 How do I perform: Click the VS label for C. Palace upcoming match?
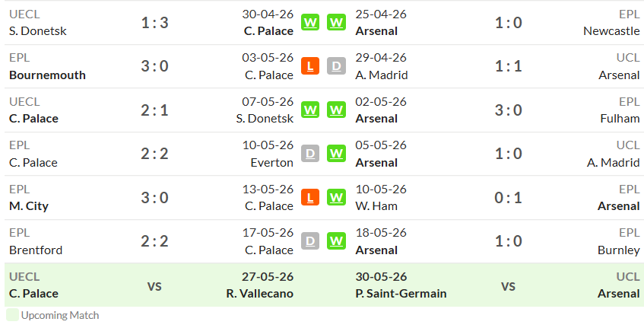click(154, 286)
